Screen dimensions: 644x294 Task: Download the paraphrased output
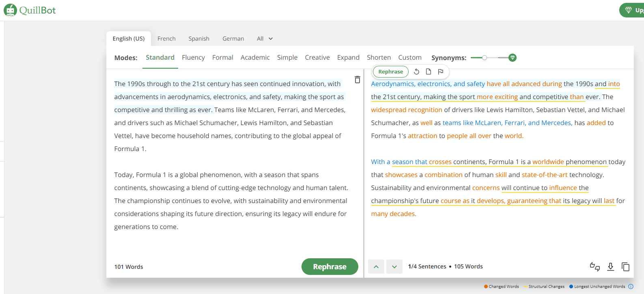610,266
